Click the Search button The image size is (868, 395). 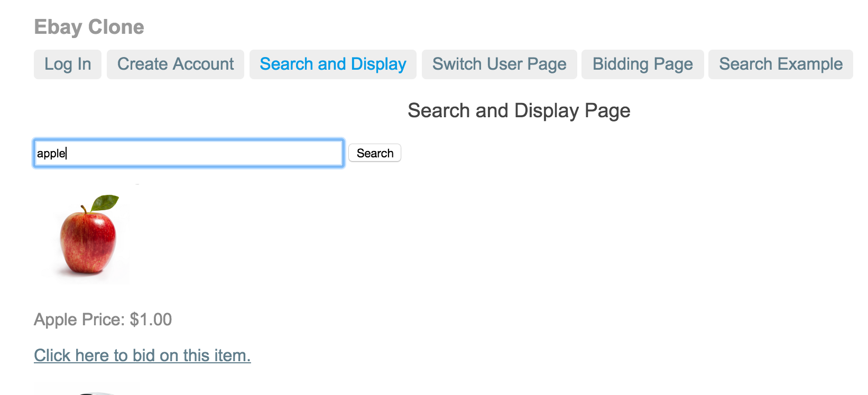point(375,153)
